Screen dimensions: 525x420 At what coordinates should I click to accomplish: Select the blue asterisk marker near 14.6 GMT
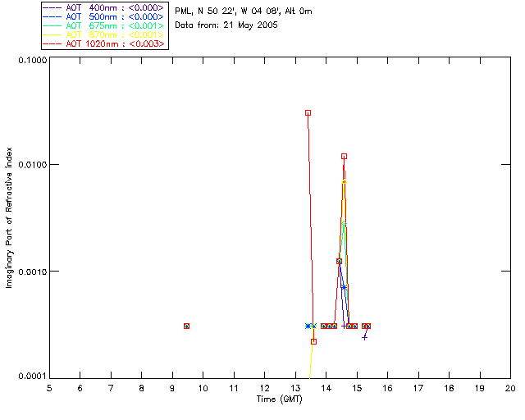click(344, 287)
